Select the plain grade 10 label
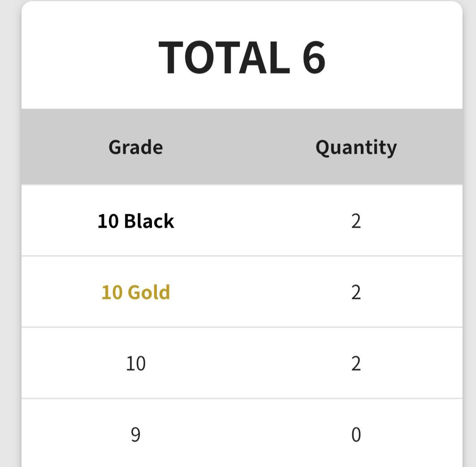The width and height of the screenshot is (476, 467). [x=135, y=363]
